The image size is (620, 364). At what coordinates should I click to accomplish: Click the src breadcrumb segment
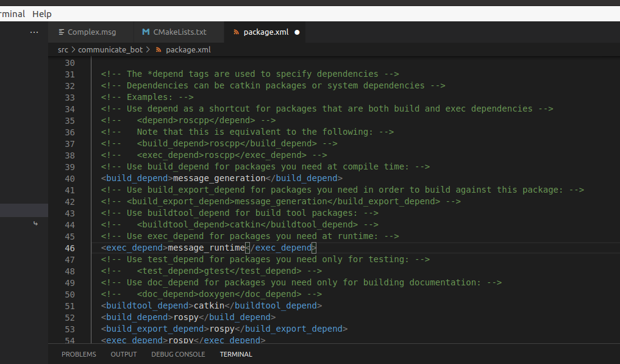click(x=63, y=50)
